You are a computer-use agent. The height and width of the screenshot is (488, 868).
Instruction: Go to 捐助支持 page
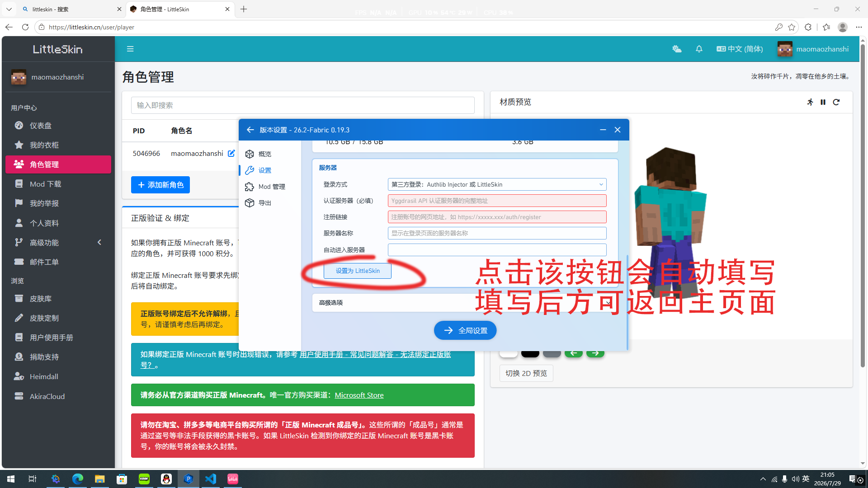(x=58, y=357)
